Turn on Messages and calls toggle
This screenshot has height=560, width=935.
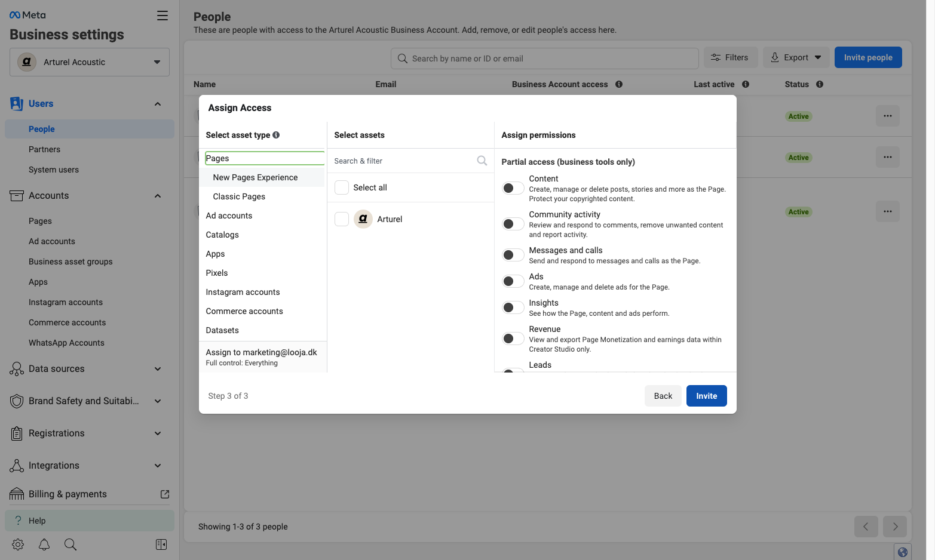pyautogui.click(x=513, y=255)
